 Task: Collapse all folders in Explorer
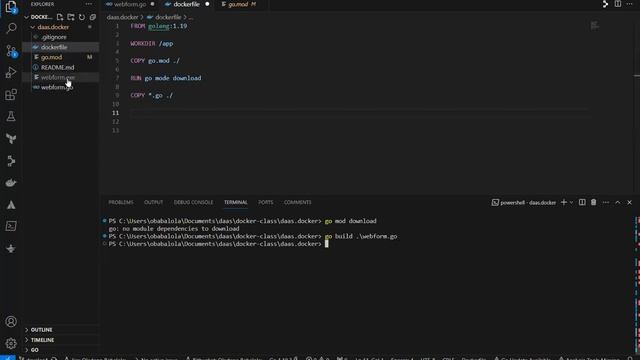[x=93, y=17]
